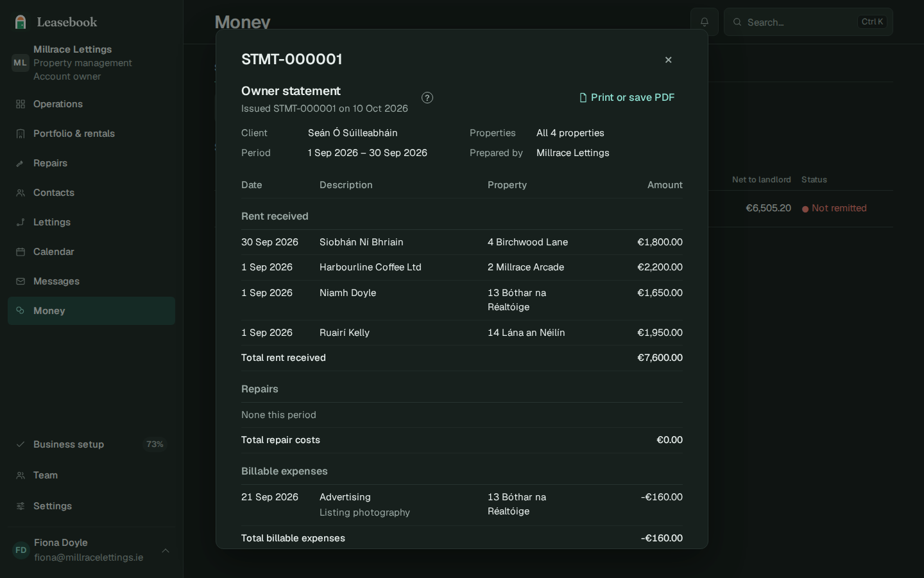Open the Calendar page
Viewport: 924px width, 578px height.
coord(91,252)
